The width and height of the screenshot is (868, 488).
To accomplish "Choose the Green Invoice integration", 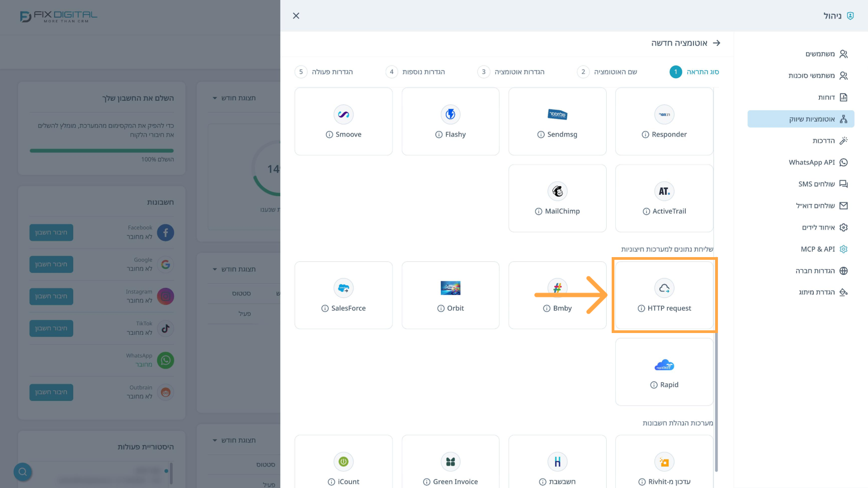I will coord(450,462).
